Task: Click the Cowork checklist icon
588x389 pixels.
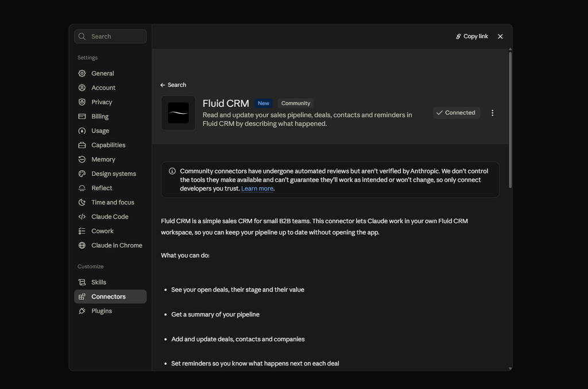Action: (x=82, y=231)
